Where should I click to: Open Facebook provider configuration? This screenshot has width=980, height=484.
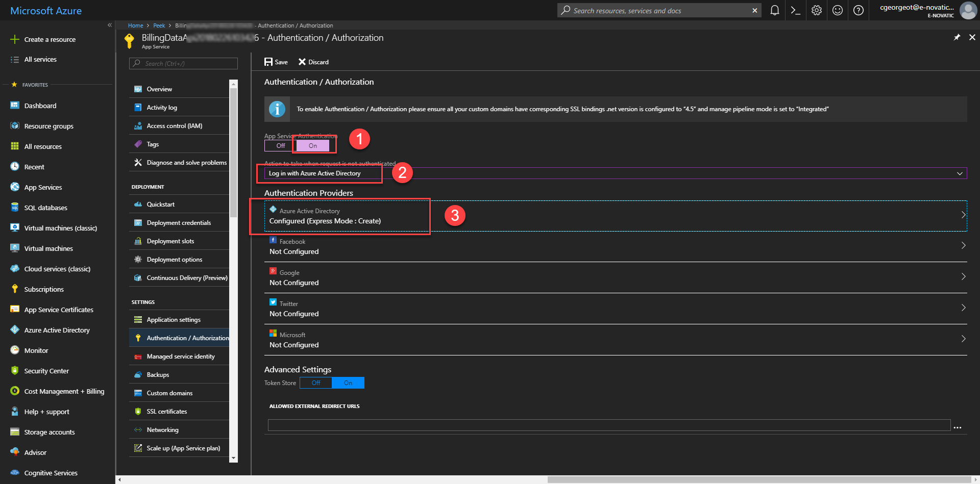point(616,246)
